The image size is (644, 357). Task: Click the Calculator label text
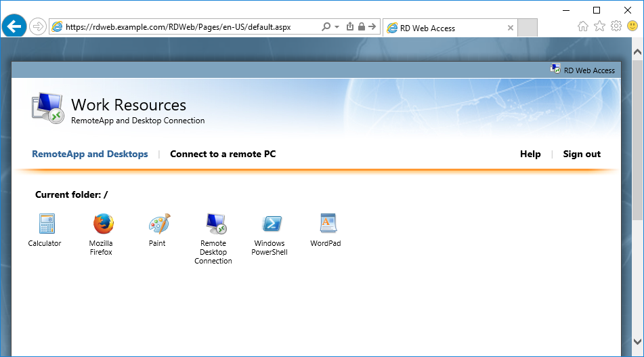pyautogui.click(x=45, y=243)
